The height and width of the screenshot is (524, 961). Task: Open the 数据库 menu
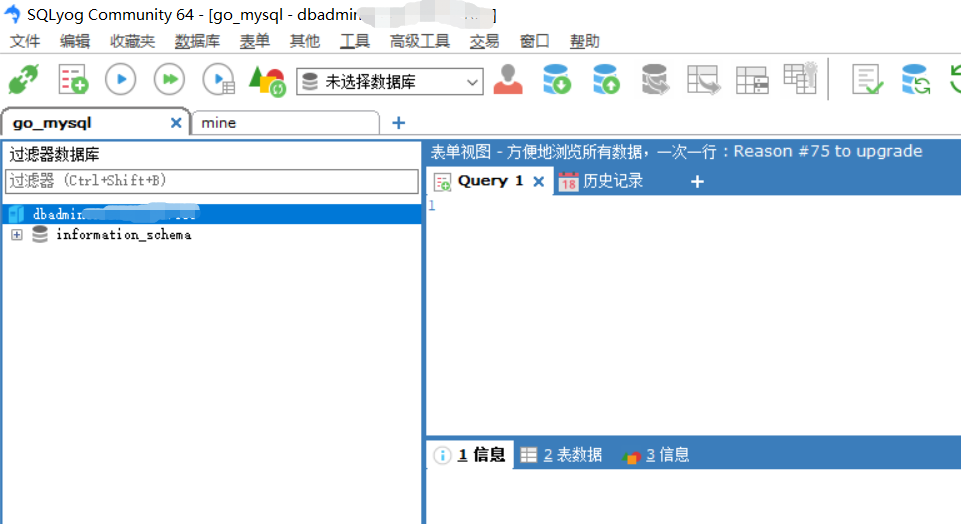point(197,41)
